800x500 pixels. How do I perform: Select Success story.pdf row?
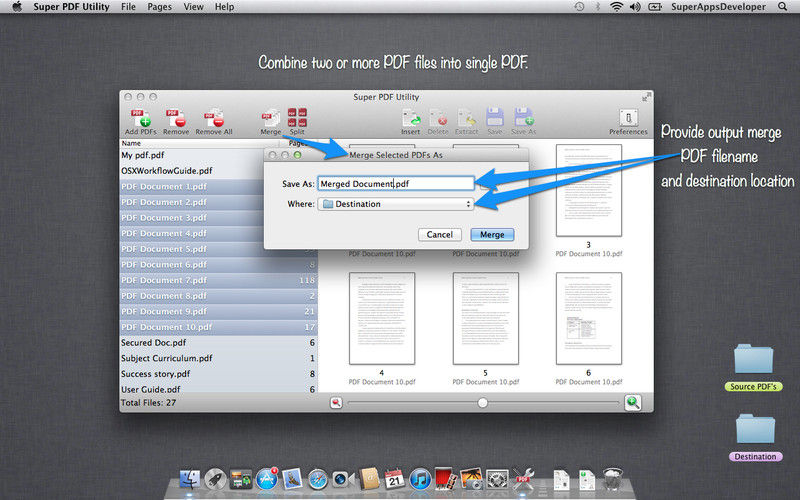pyautogui.click(x=218, y=374)
